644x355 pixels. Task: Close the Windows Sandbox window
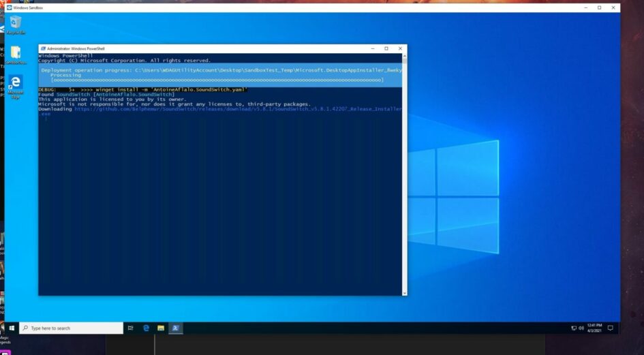[613, 7]
